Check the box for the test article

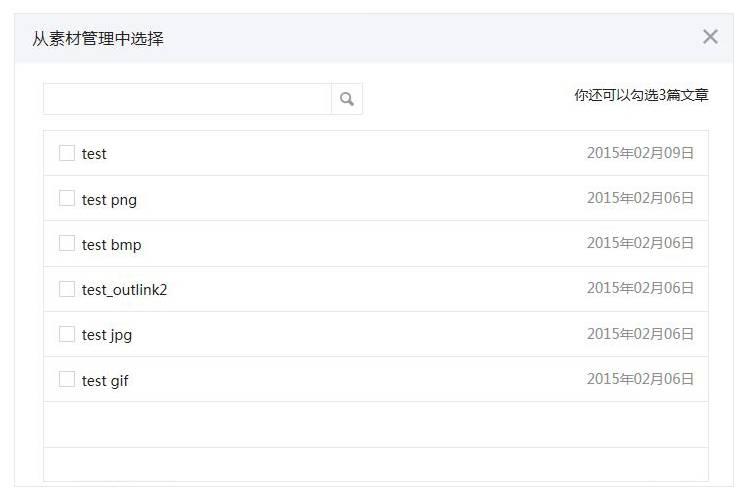pyautogui.click(x=67, y=153)
